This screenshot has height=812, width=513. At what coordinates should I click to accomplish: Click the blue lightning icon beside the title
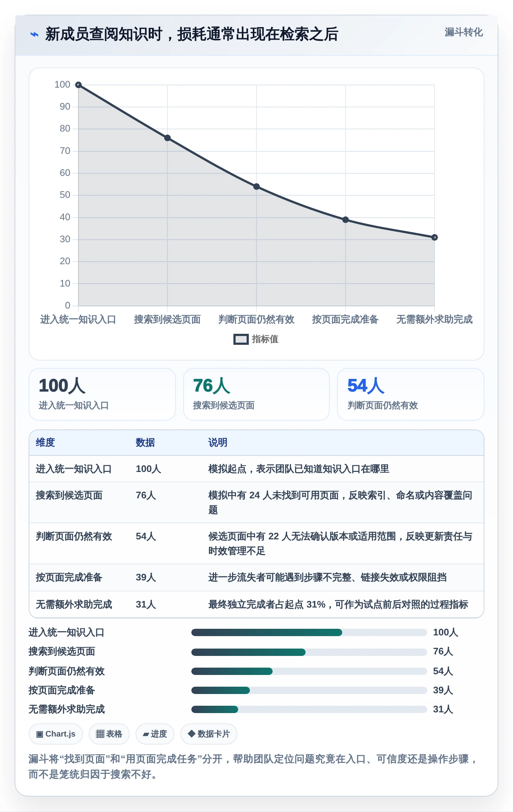pyautogui.click(x=34, y=34)
